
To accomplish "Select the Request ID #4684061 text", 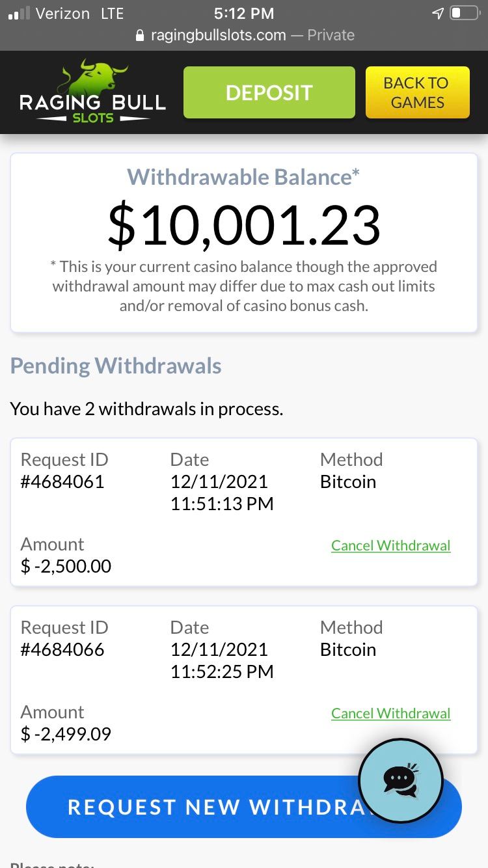I will click(x=62, y=481).
